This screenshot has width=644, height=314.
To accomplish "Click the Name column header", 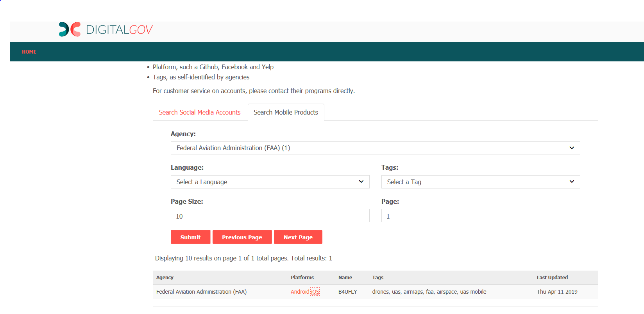I will [345, 278].
